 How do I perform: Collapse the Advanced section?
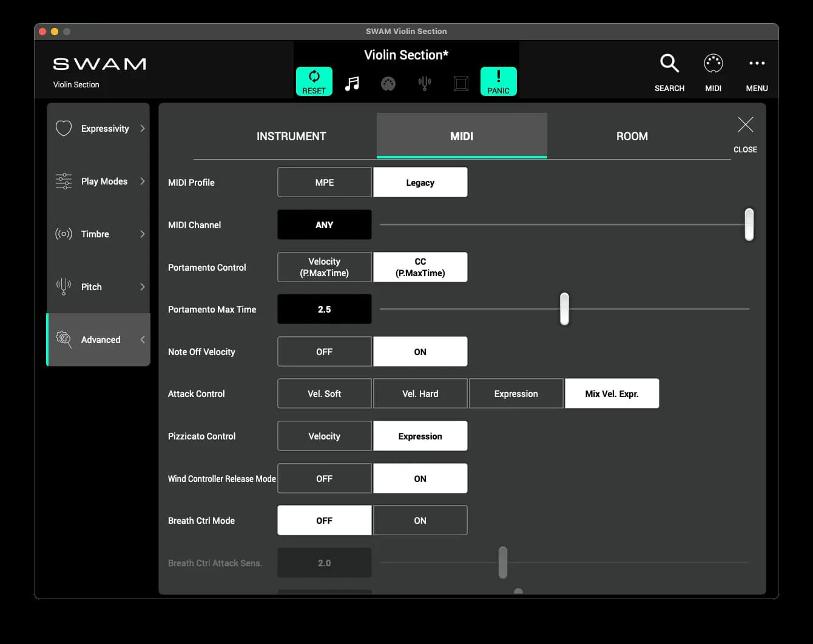[98, 339]
